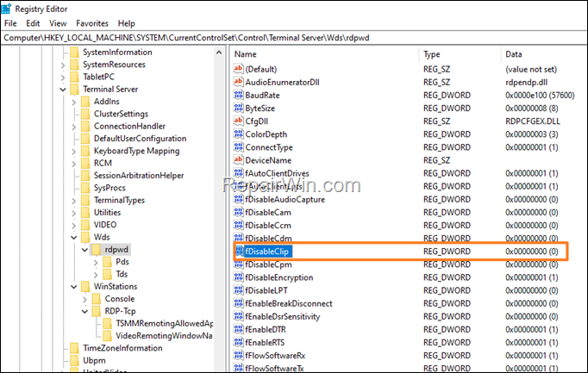Expand the KeyboardType Mapping node
Screen dimensions: 588x373
(73, 152)
